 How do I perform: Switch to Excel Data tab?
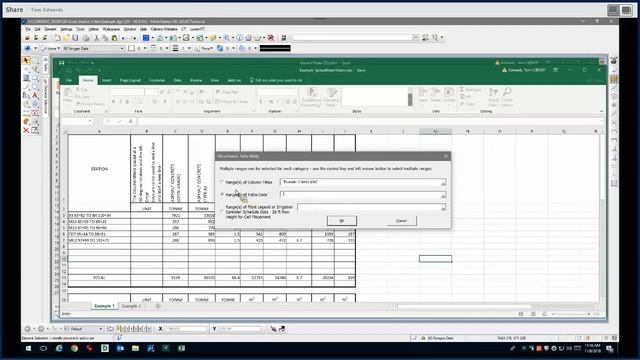178,80
